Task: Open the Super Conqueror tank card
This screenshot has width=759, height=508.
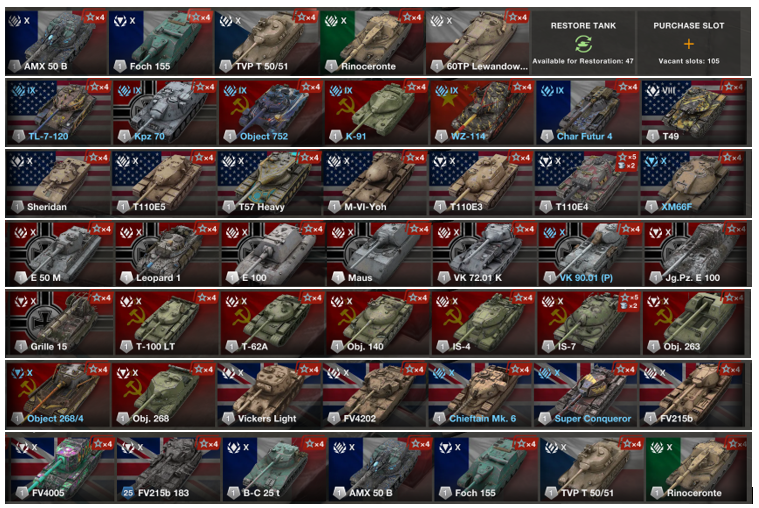Action: click(586, 395)
